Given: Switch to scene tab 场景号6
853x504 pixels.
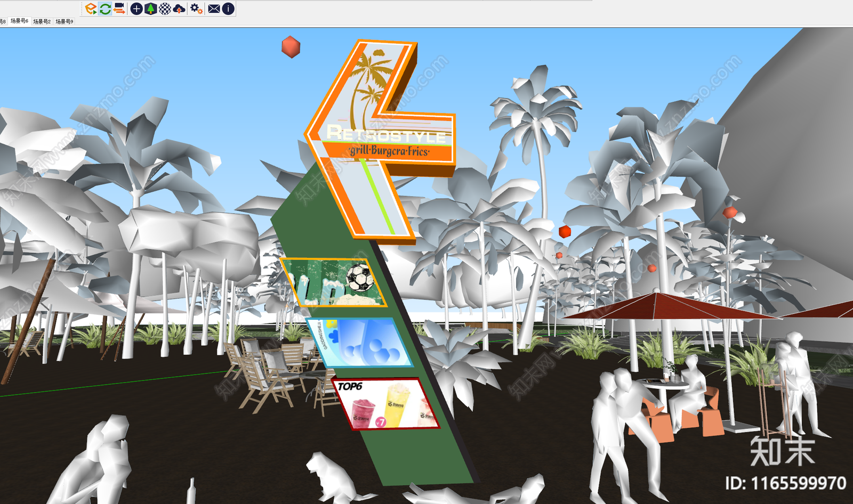Looking at the screenshot, I should click(x=19, y=21).
